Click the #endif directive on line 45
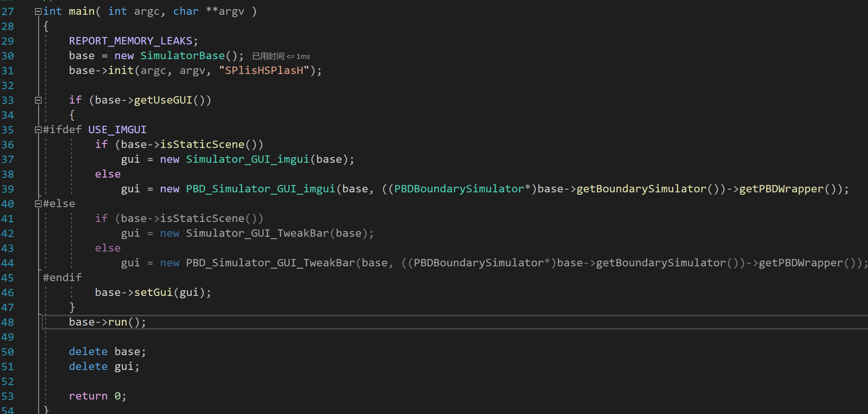The image size is (868, 414). pyautogui.click(x=62, y=278)
